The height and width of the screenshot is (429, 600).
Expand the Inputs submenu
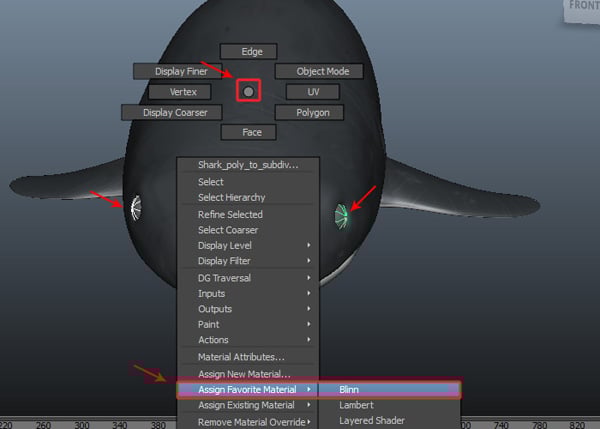(x=248, y=294)
